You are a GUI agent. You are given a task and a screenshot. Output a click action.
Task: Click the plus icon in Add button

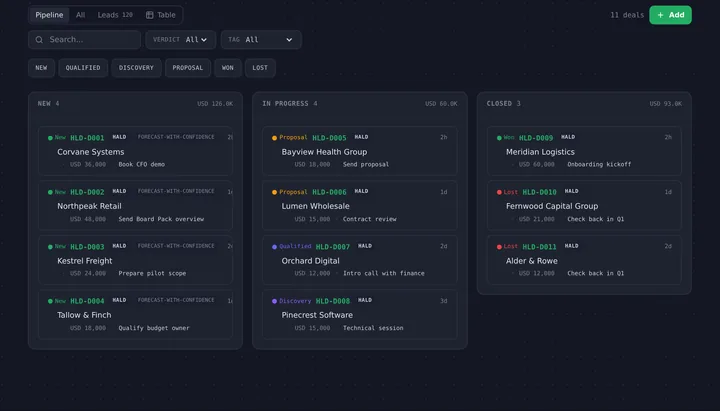click(x=660, y=15)
